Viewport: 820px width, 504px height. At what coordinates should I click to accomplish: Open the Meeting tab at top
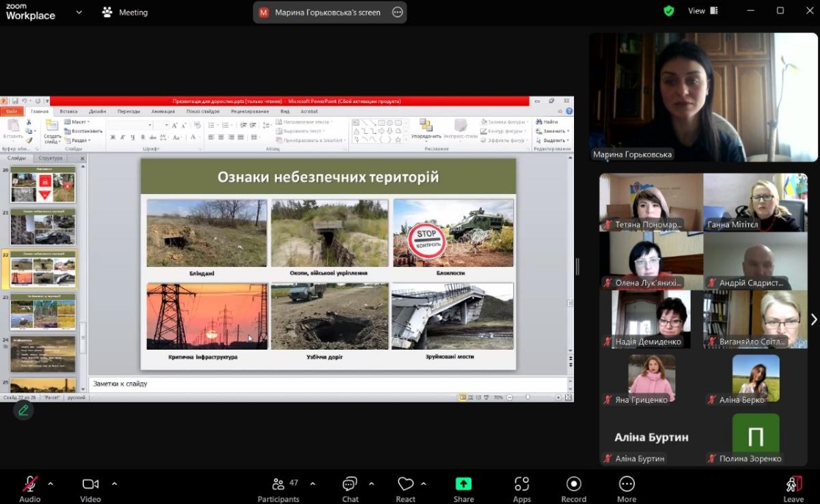point(124,12)
